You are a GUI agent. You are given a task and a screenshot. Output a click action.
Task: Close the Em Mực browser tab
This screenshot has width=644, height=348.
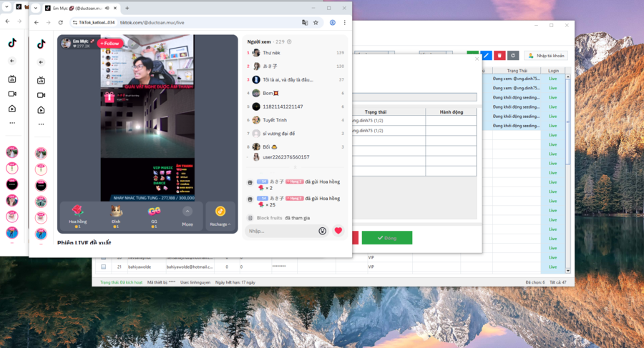pyautogui.click(x=115, y=8)
